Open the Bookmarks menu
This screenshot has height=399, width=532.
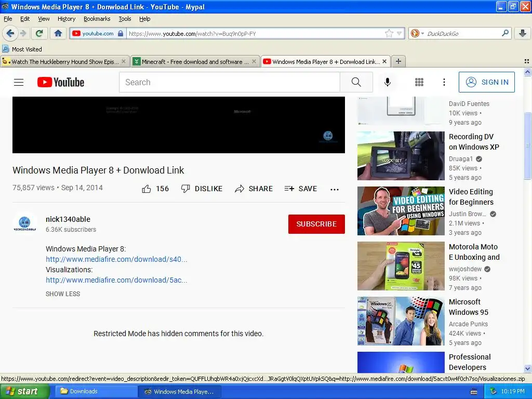97,19
